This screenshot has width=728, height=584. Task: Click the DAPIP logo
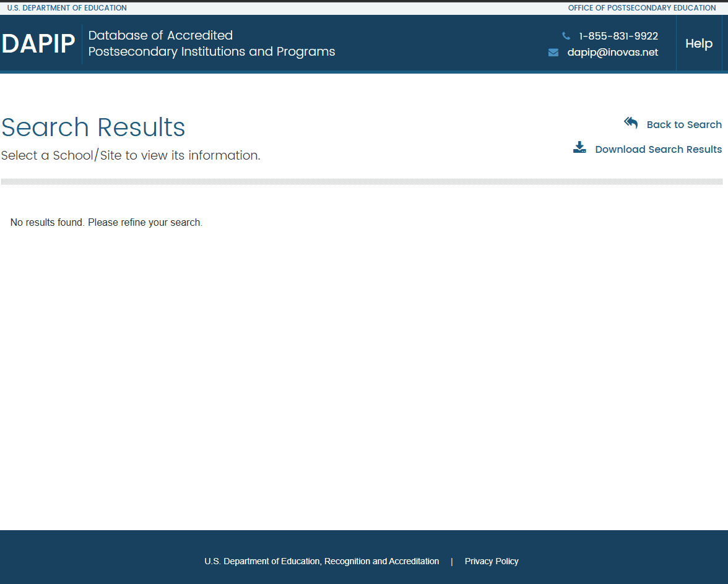(38, 44)
